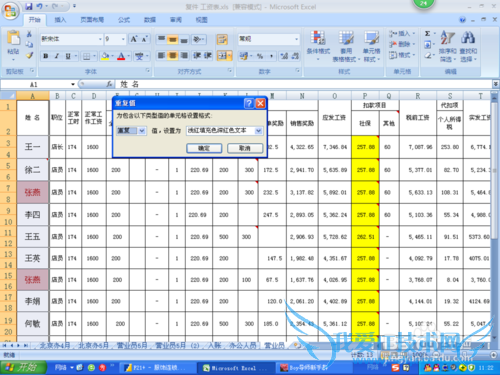The height and width of the screenshot is (375, 500).
Task: Switch to the 插入 ribbon tab
Action: click(x=60, y=20)
